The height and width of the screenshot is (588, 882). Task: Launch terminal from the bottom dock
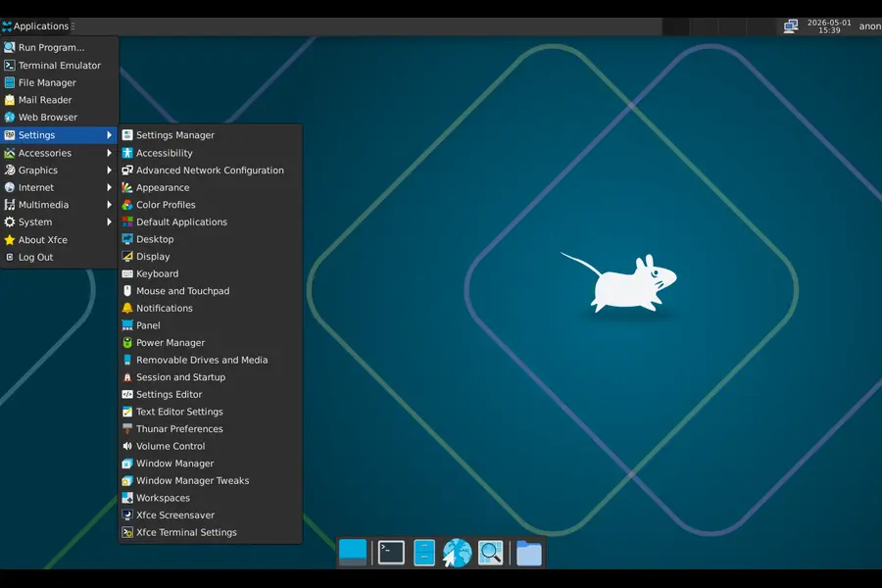coord(391,553)
